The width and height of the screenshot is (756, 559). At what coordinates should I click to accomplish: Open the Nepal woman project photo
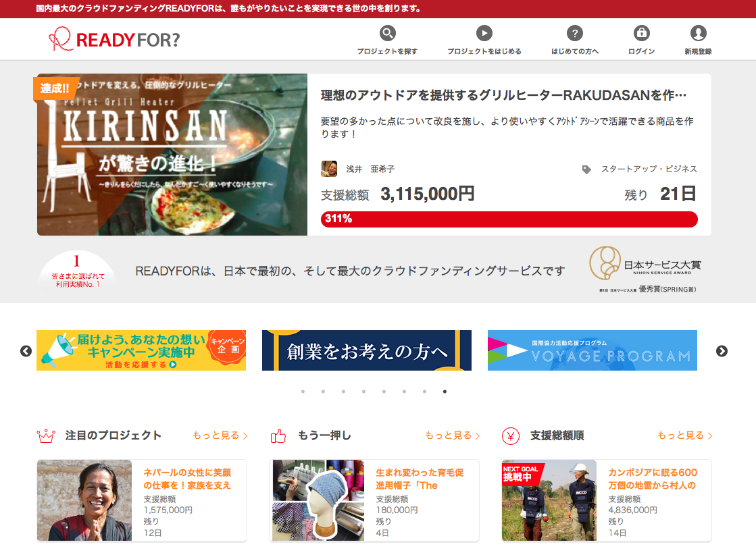pyautogui.click(x=84, y=500)
